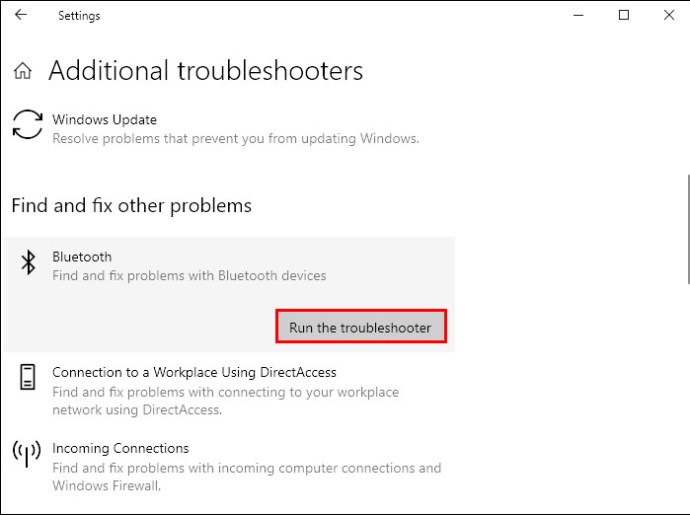Click the vertical scrollbar thumb
This screenshot has width=690, height=515.
pos(688,229)
